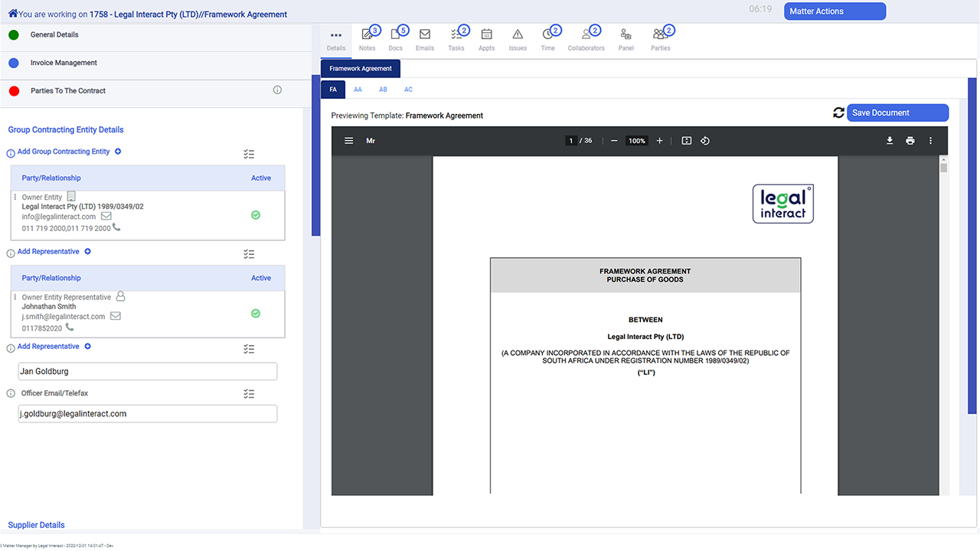The image size is (980, 551).
Task: Open row options for the Owner Entity row
Action: (x=15, y=197)
